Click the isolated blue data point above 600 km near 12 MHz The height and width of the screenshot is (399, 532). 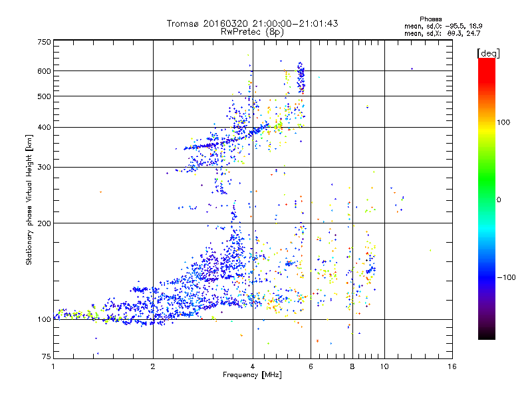(412, 69)
